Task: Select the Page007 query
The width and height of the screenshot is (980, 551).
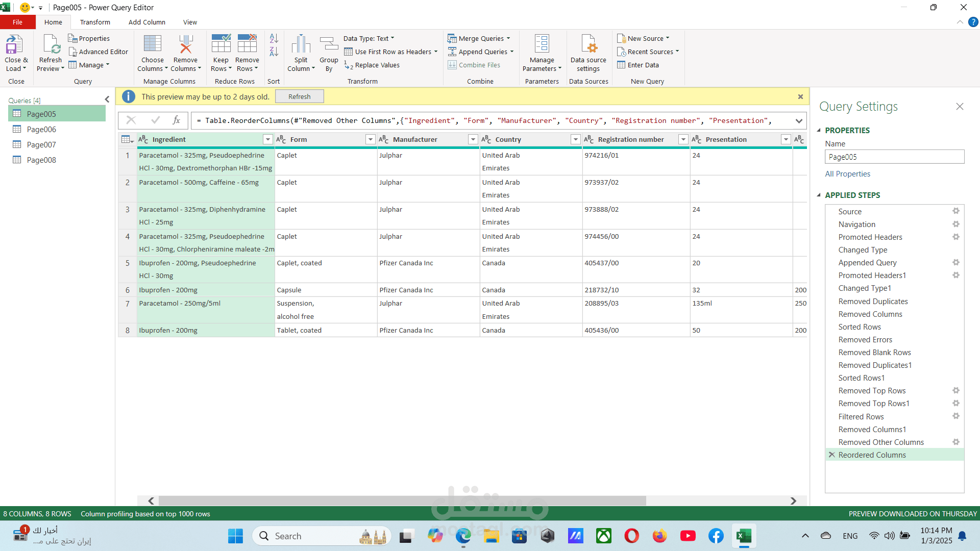Action: pyautogui.click(x=57, y=144)
